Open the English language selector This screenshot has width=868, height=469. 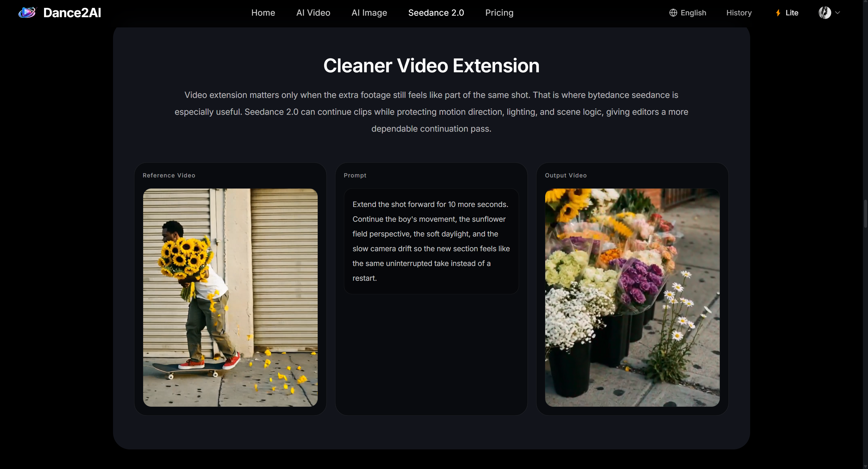tap(693, 13)
